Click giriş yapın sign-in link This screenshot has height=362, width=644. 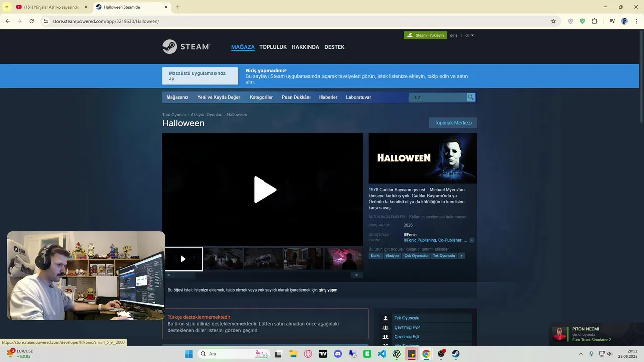[328, 290]
